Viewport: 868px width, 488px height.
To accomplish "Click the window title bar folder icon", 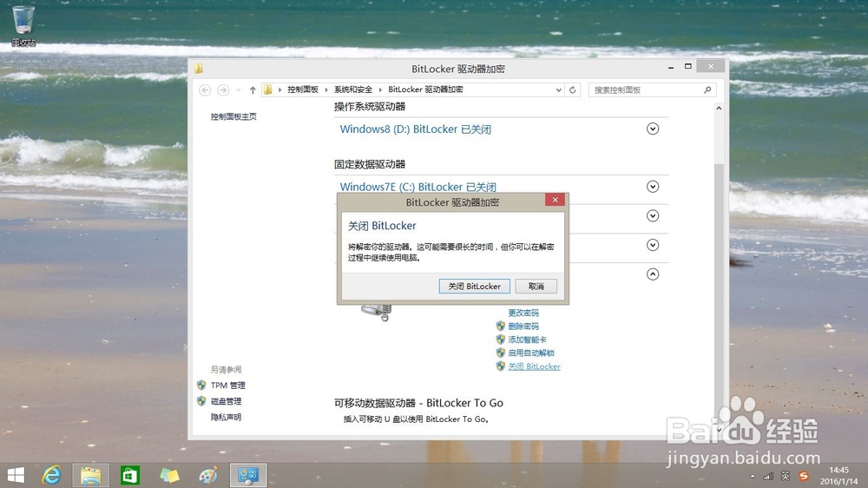I will coord(199,69).
